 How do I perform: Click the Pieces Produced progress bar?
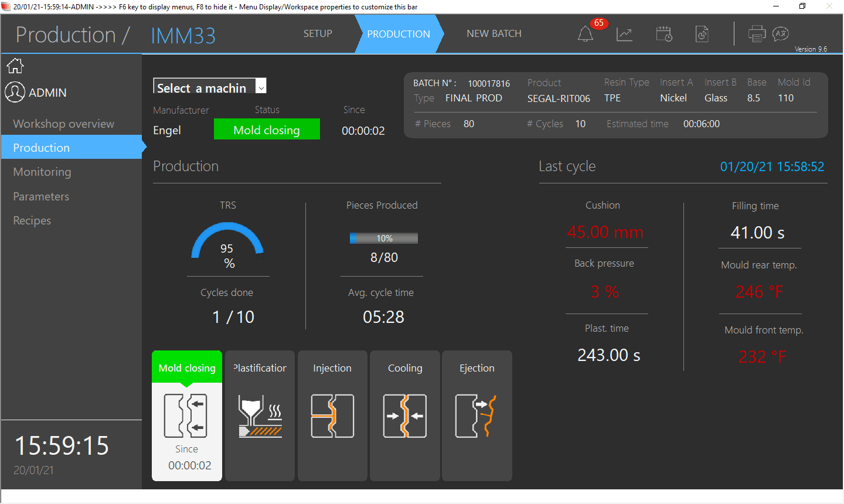tap(384, 239)
